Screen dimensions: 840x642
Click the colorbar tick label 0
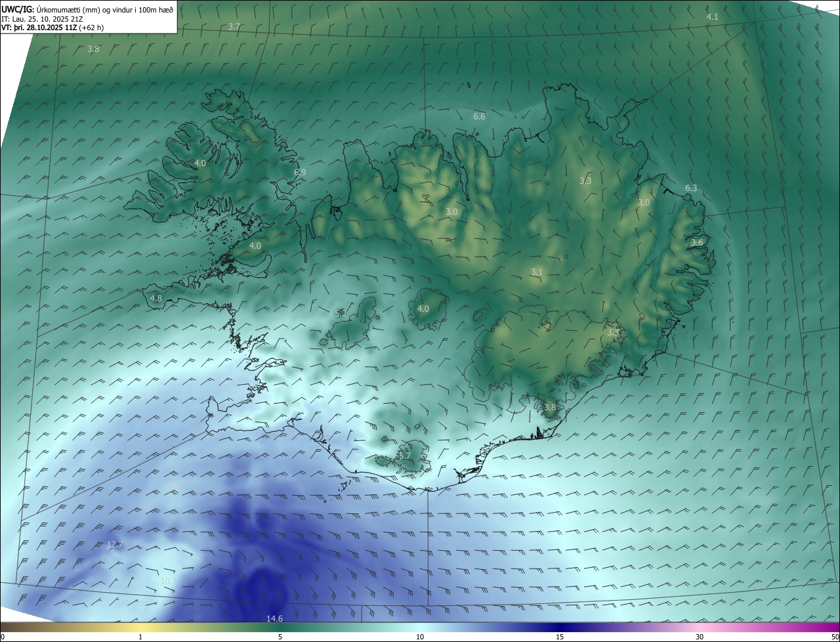pyautogui.click(x=3, y=637)
